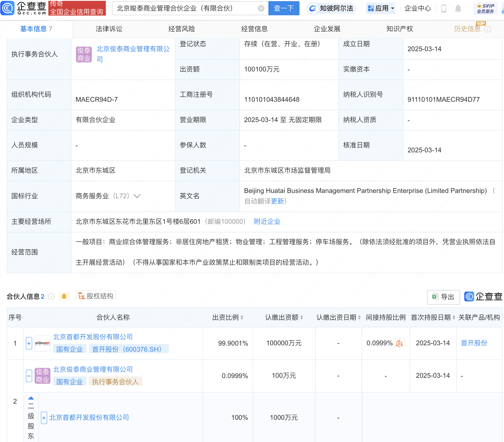Viewport: 504px width, 442px height.
Task: Expand the second-level shareholder plus toggle
Action: [44, 418]
